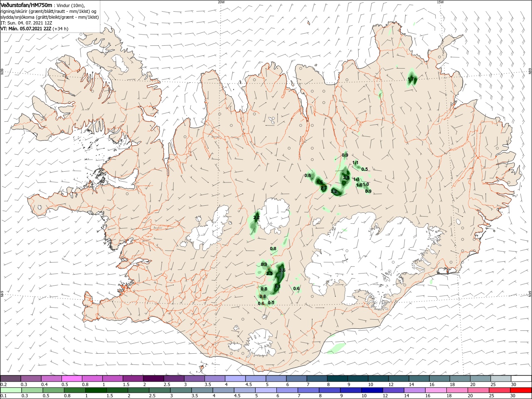
Task: Click the 20W longitude label
Action: (221, 2)
